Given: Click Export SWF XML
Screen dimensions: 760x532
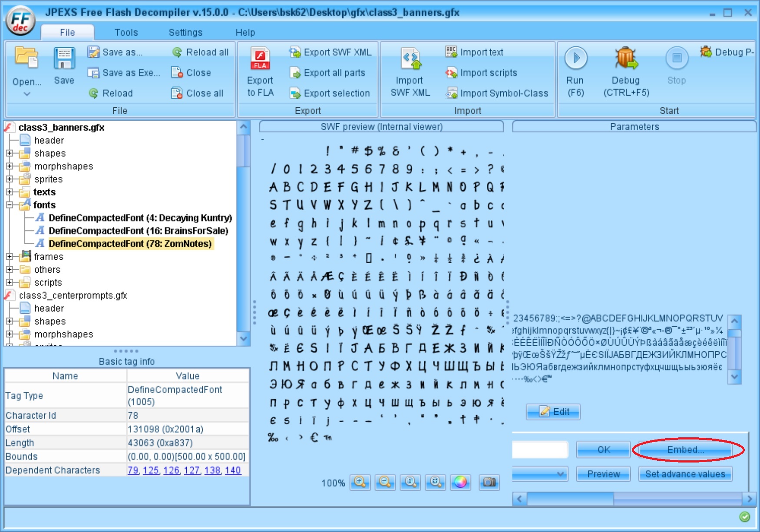Looking at the screenshot, I should click(x=330, y=52).
